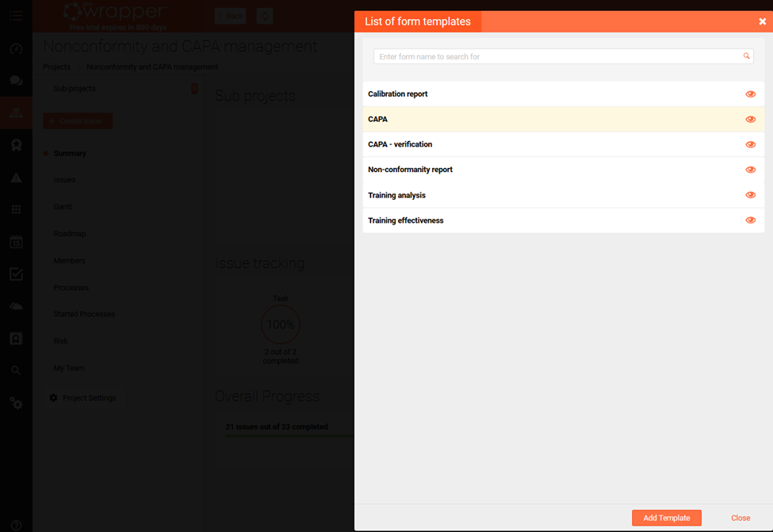Open the Sub-projects item in the project menu
Screen dimensions: 773x532
pos(75,89)
